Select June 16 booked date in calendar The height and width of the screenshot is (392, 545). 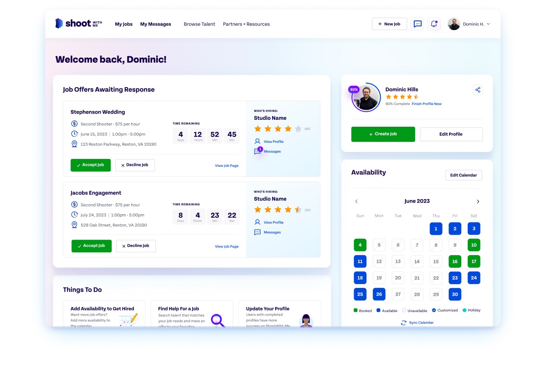pos(455,261)
